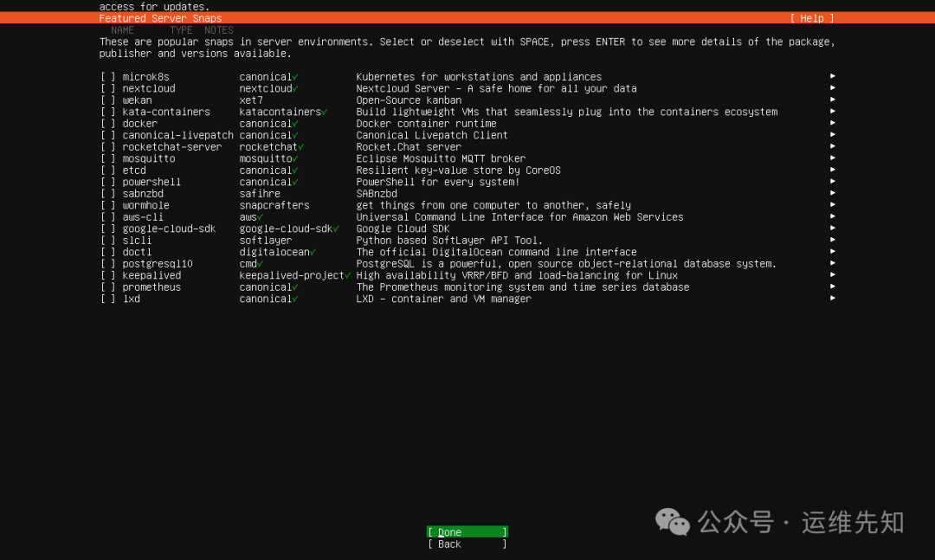Image resolution: width=935 pixels, height=560 pixels.
Task: Expand the lxd row arrow
Action: point(833,299)
